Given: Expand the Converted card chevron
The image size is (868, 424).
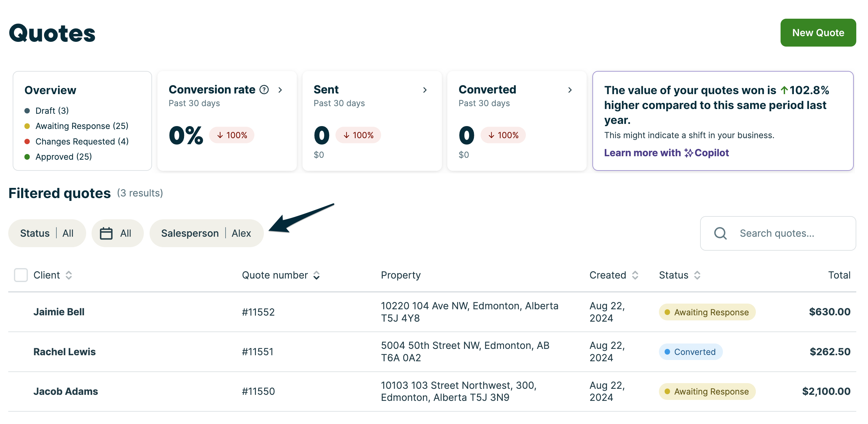Looking at the screenshot, I should (x=570, y=90).
